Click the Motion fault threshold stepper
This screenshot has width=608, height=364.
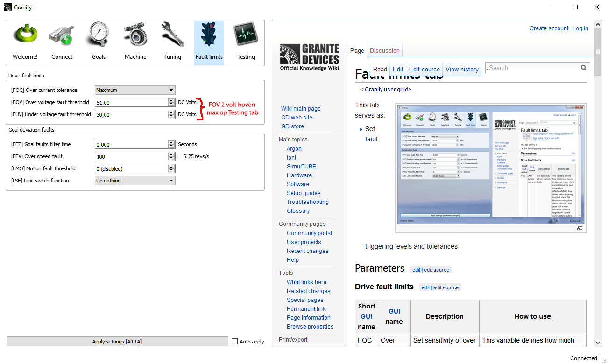[x=171, y=168]
